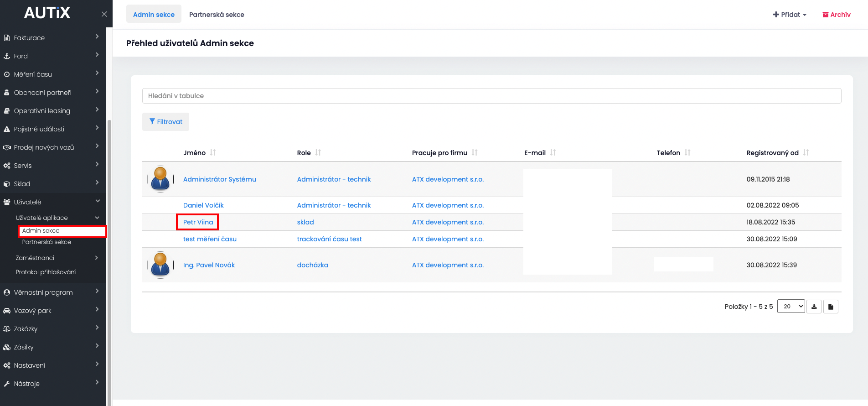Image resolution: width=868 pixels, height=406 pixels.
Task: Click the Nástroje wrench icon
Action: [7, 384]
